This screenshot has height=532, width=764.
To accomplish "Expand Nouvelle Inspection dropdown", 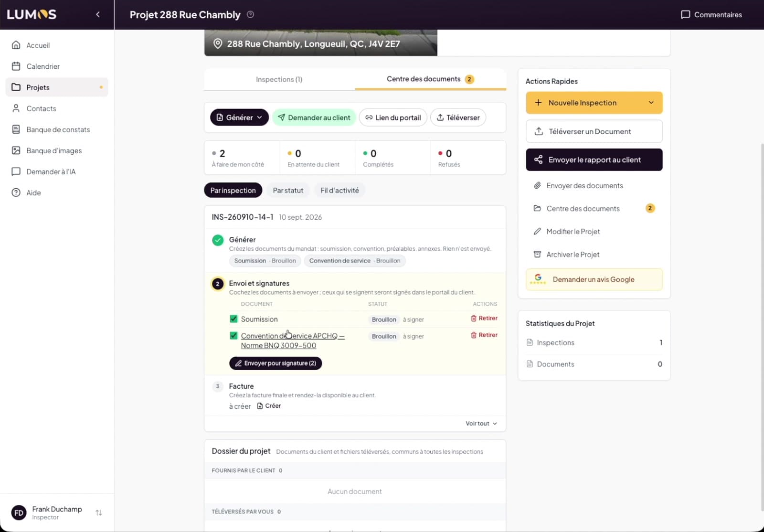I will point(651,103).
